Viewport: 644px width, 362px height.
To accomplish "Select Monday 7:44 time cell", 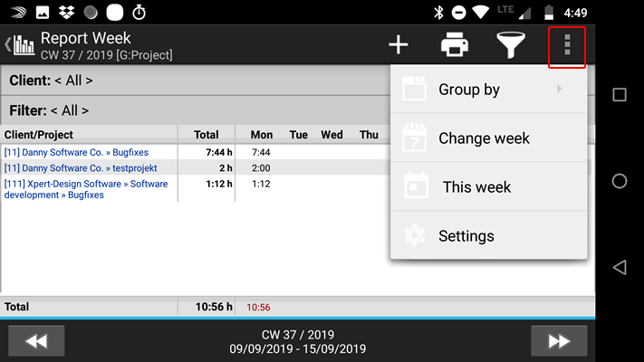I will [261, 152].
